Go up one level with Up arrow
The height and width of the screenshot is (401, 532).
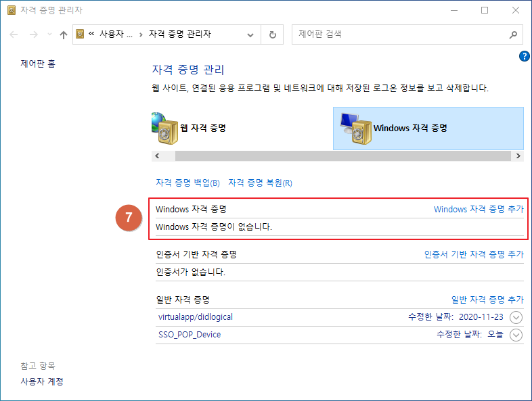[64, 34]
